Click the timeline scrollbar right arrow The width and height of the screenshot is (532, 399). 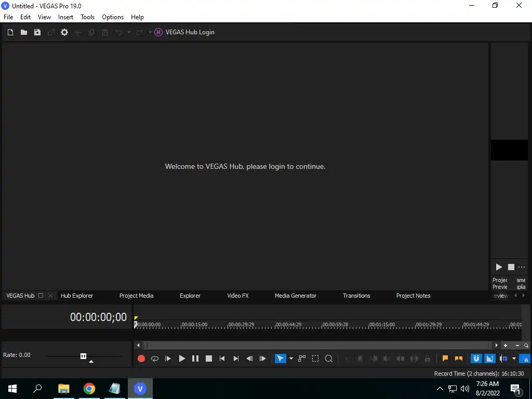click(496, 345)
